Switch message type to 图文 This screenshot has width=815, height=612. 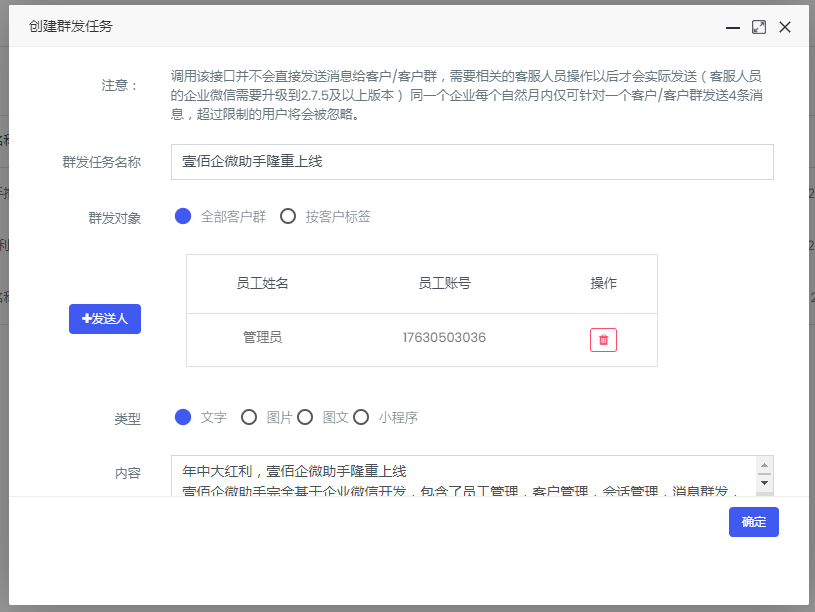[x=305, y=417]
